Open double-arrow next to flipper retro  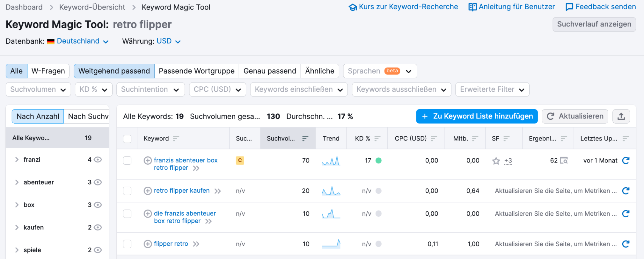point(196,244)
